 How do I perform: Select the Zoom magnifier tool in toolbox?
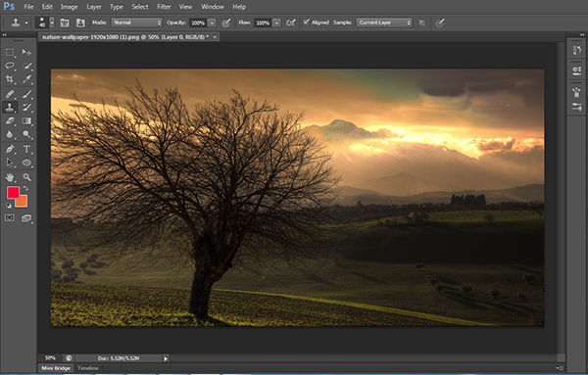point(26,177)
